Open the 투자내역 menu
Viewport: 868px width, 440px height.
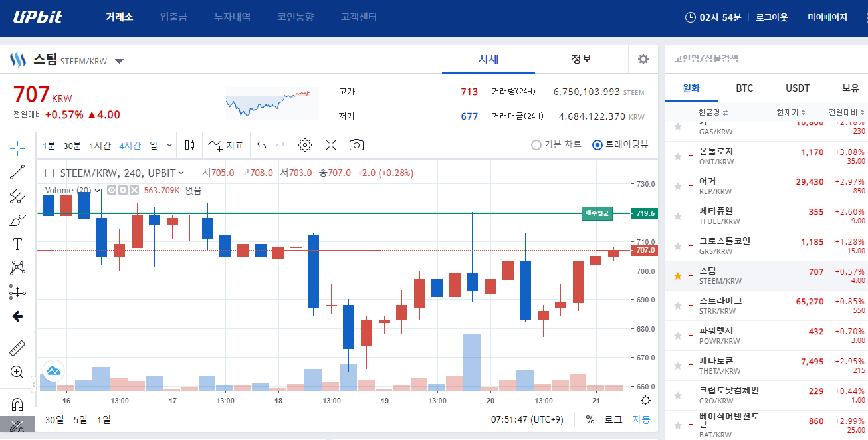point(233,17)
